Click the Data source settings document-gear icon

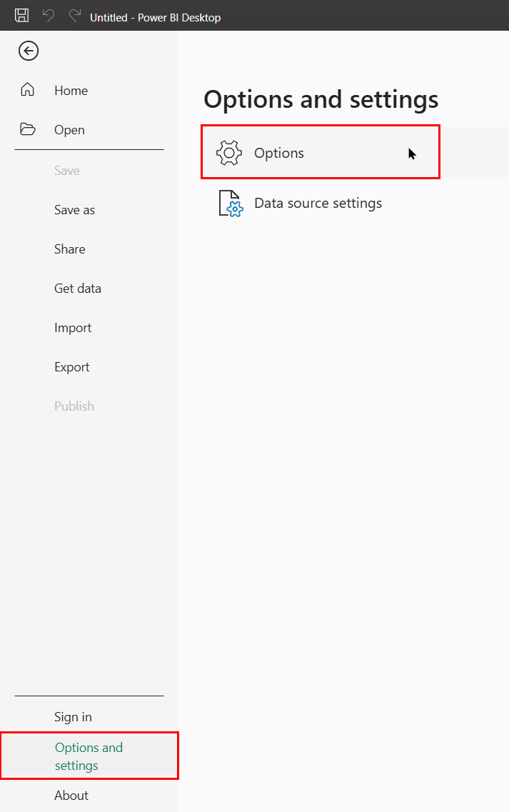(x=230, y=203)
